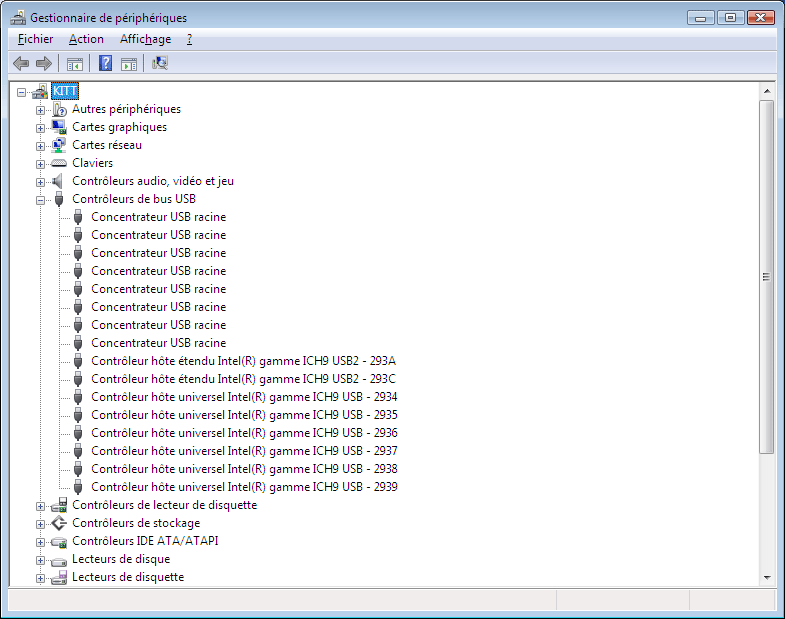Screen dimensions: 785x619
Task: Click the Cartes graphiques category icon
Action: tap(59, 127)
